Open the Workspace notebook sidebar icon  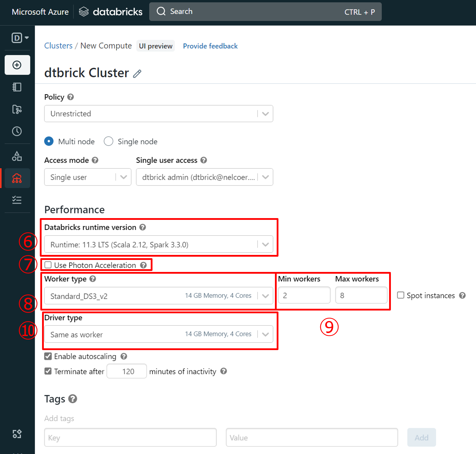coord(17,87)
